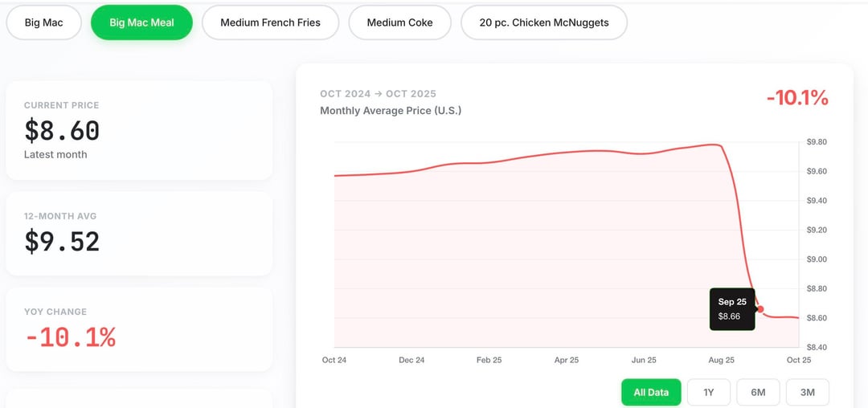Image resolution: width=868 pixels, height=408 pixels.
Task: Set chart range to 6M
Action: 758,393
